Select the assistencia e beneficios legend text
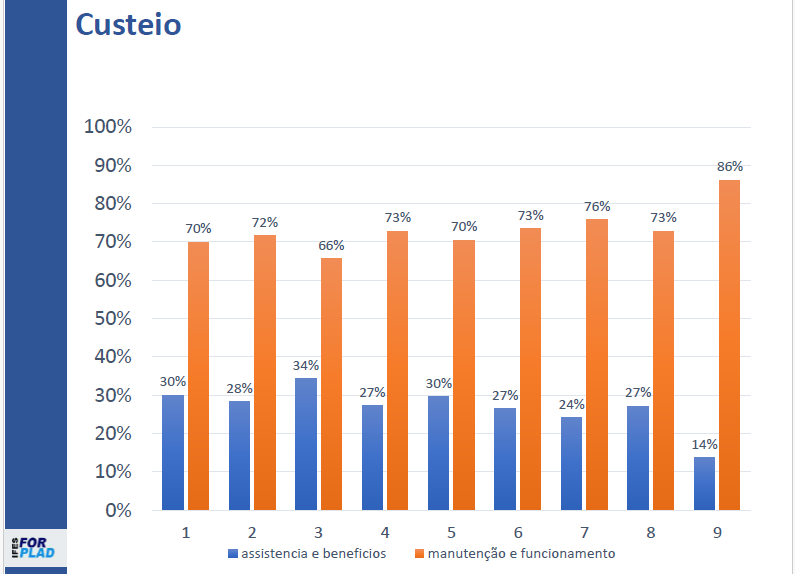 pos(313,554)
